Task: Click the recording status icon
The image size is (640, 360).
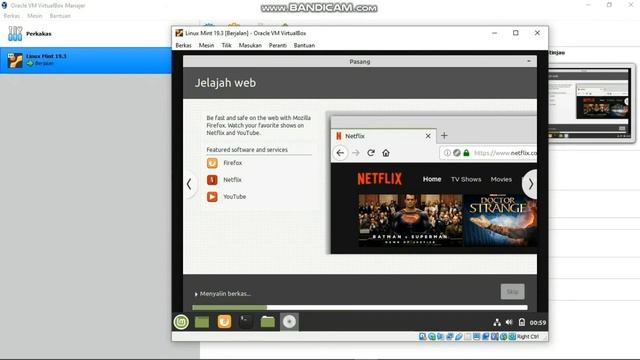Action: pos(485,337)
